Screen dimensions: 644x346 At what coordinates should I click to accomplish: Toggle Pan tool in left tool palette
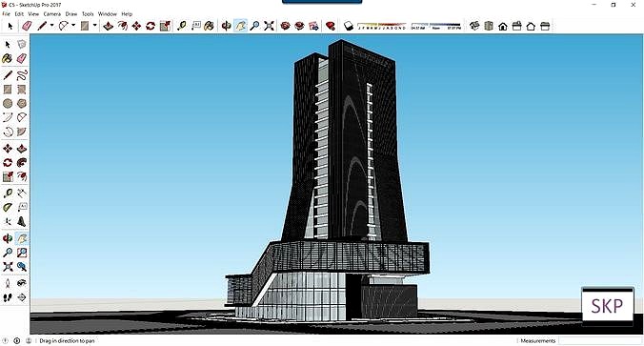tap(22, 238)
